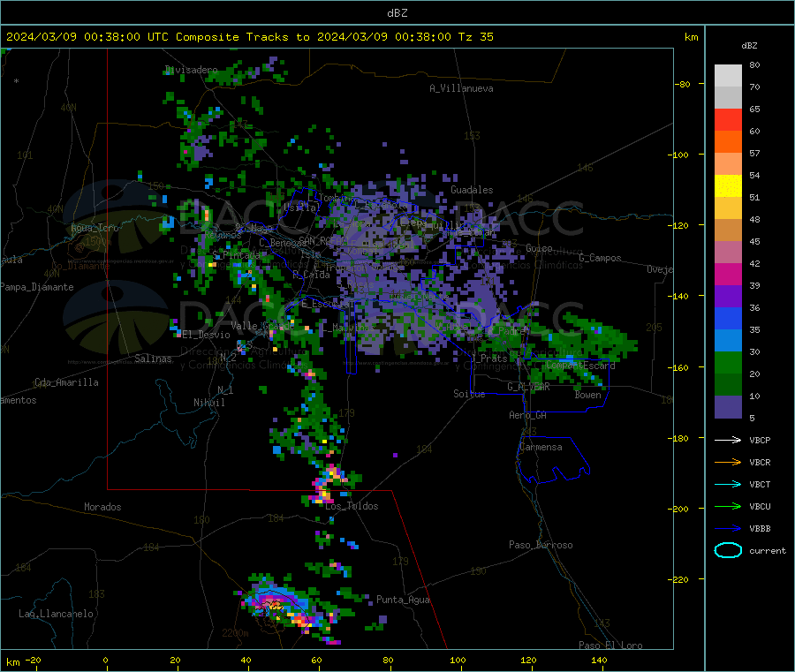Click the orange VBCR arrow in legend

[728, 462]
